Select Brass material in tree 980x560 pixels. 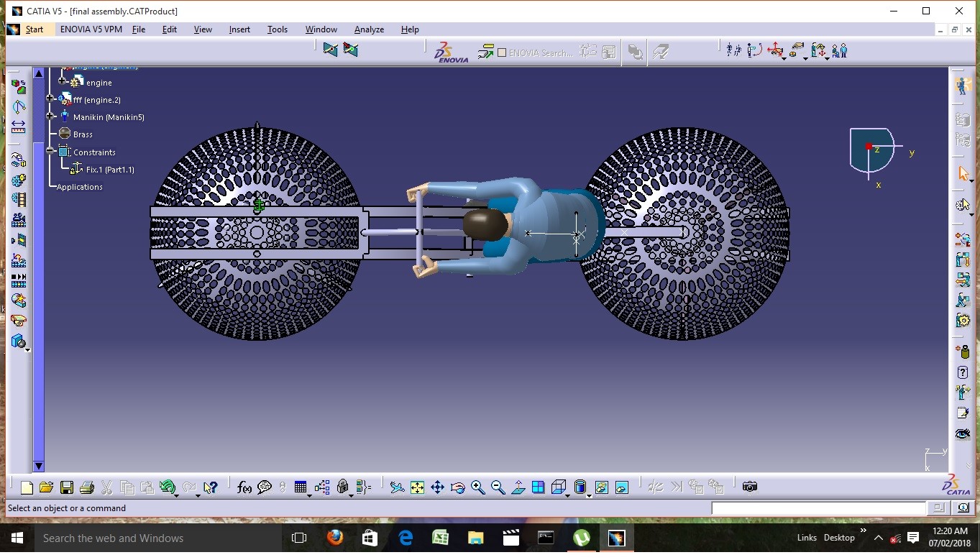[83, 134]
